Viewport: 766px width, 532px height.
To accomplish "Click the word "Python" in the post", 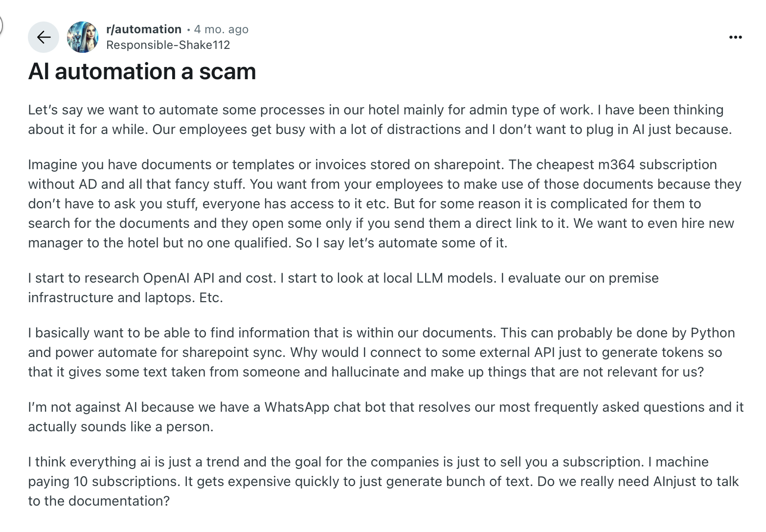I will 713,333.
